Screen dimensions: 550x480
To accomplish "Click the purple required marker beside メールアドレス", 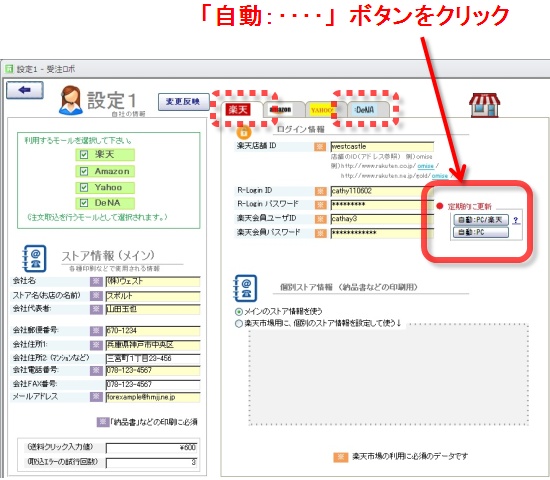I will (96, 396).
